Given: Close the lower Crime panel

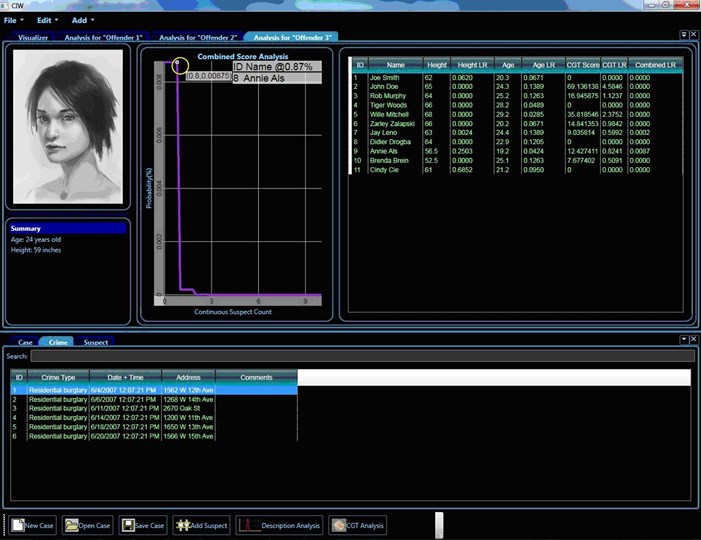Looking at the screenshot, I should click(x=693, y=340).
